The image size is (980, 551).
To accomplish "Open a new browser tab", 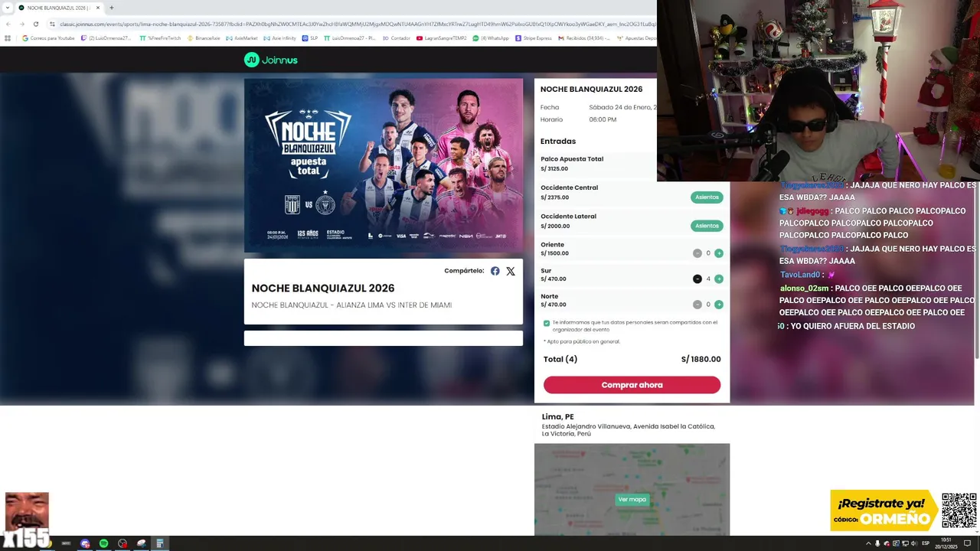I will point(111,8).
